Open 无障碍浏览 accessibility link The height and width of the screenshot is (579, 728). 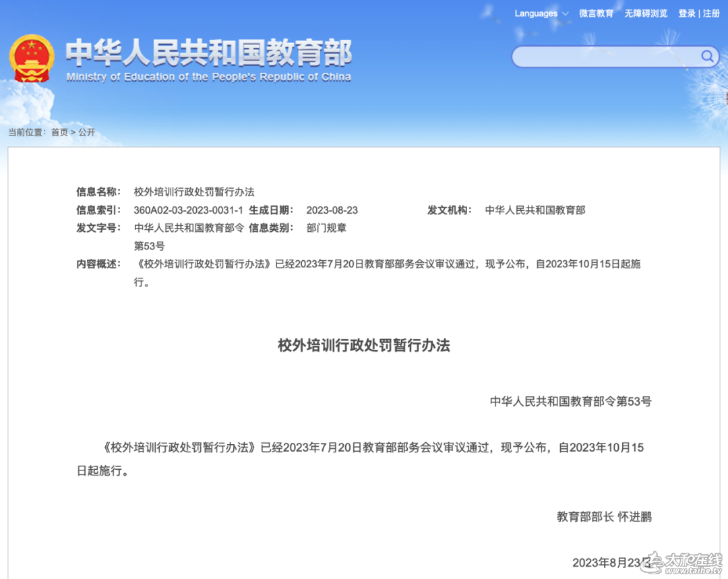coord(646,13)
